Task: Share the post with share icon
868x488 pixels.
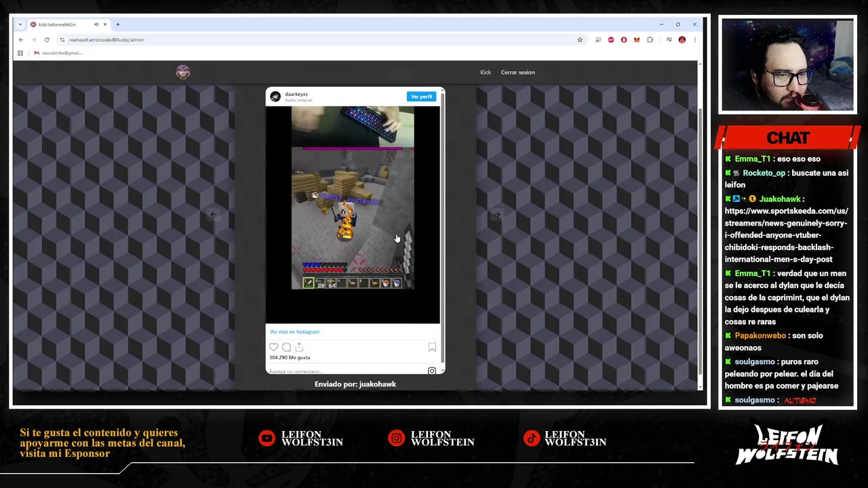Action: 299,347
